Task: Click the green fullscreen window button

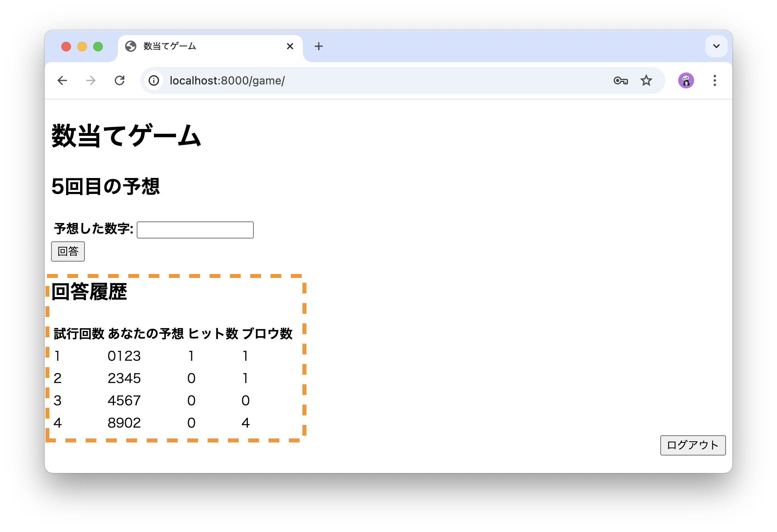Action: coord(98,47)
